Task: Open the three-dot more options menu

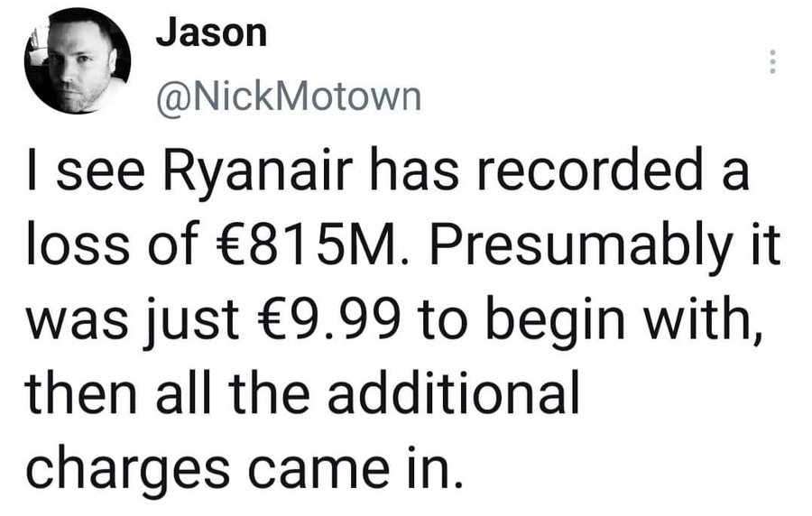Action: (x=772, y=61)
